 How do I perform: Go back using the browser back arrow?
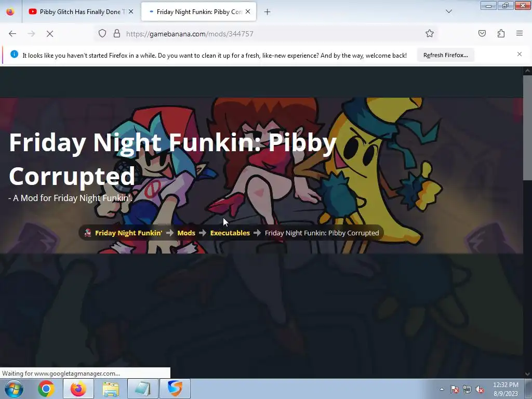click(12, 34)
